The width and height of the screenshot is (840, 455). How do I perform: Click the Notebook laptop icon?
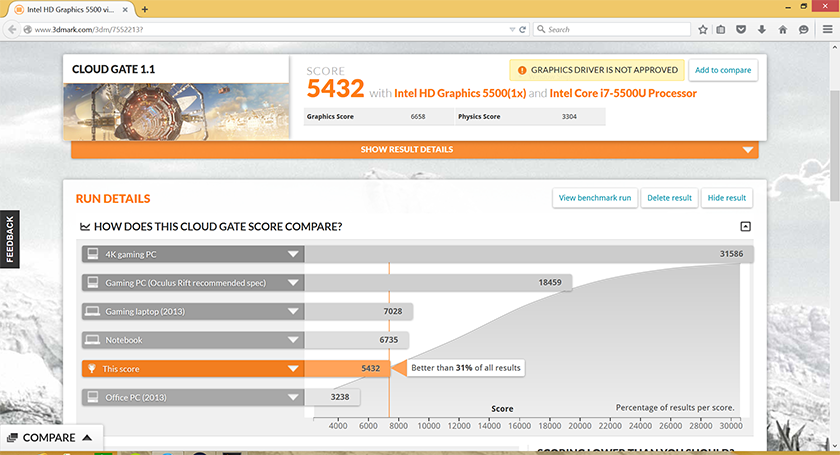click(93, 340)
